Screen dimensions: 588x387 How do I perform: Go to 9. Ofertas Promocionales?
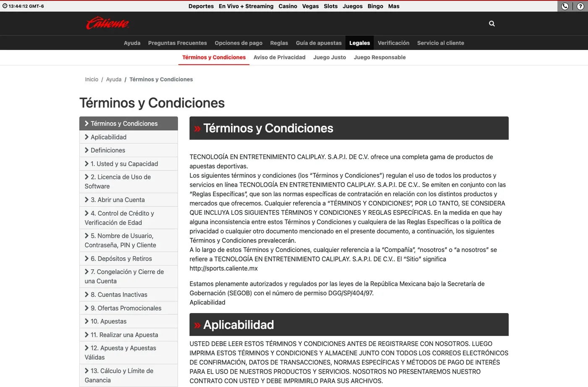[129, 308]
